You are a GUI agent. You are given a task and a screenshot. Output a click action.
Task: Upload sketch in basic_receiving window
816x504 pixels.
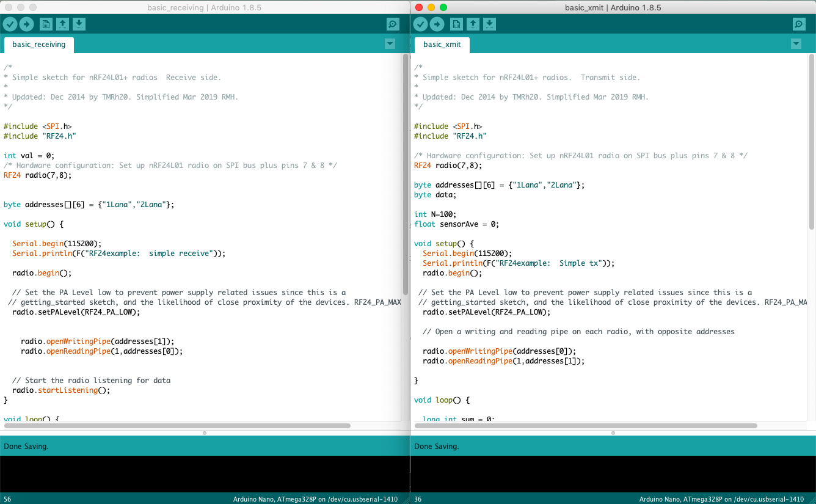(x=27, y=24)
